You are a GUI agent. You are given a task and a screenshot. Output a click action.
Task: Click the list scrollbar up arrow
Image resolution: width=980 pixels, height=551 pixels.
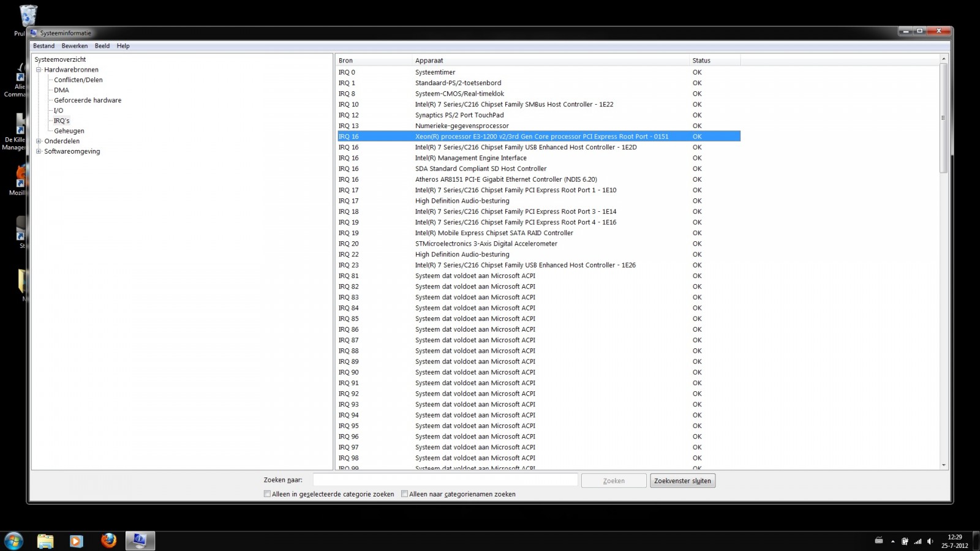(x=943, y=59)
